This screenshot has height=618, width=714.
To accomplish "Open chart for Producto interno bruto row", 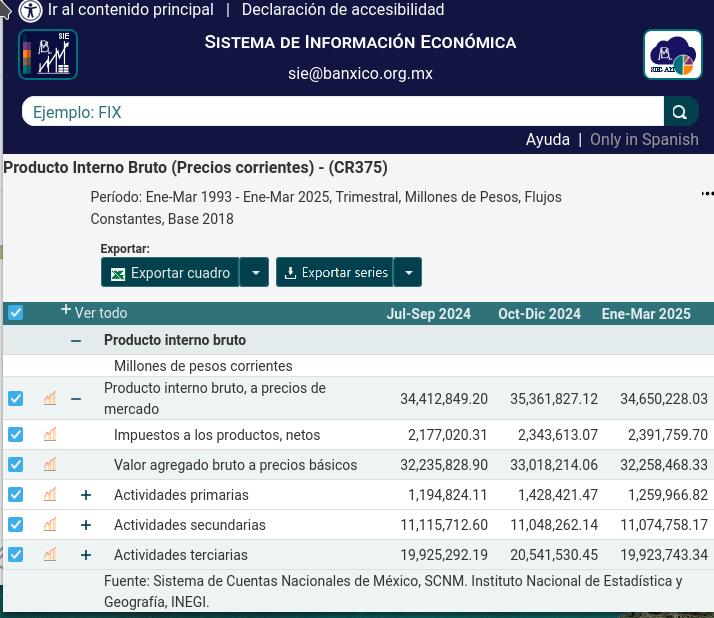I will pos(50,398).
